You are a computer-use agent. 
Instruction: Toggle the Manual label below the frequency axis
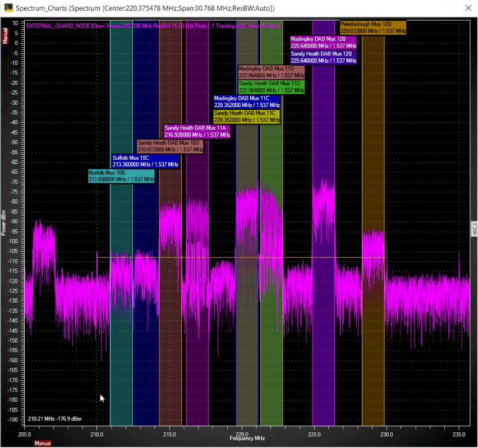43,443
